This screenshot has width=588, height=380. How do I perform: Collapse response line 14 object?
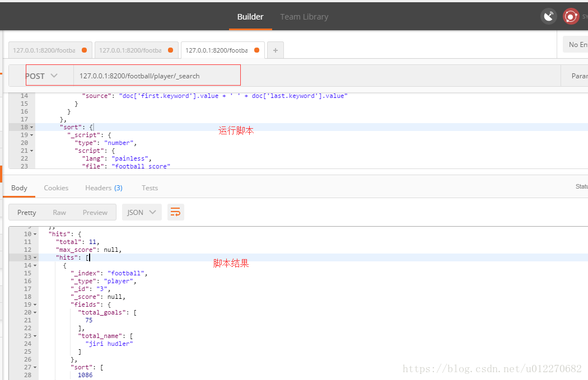point(35,266)
